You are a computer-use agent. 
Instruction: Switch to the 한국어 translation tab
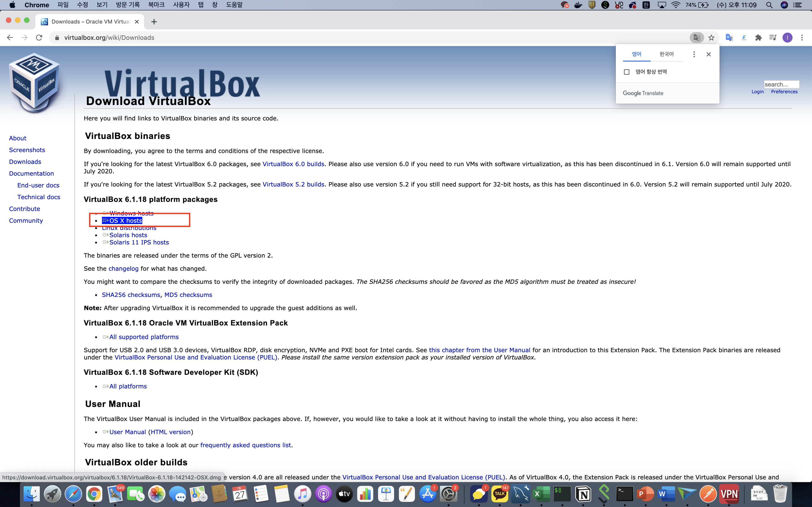666,54
